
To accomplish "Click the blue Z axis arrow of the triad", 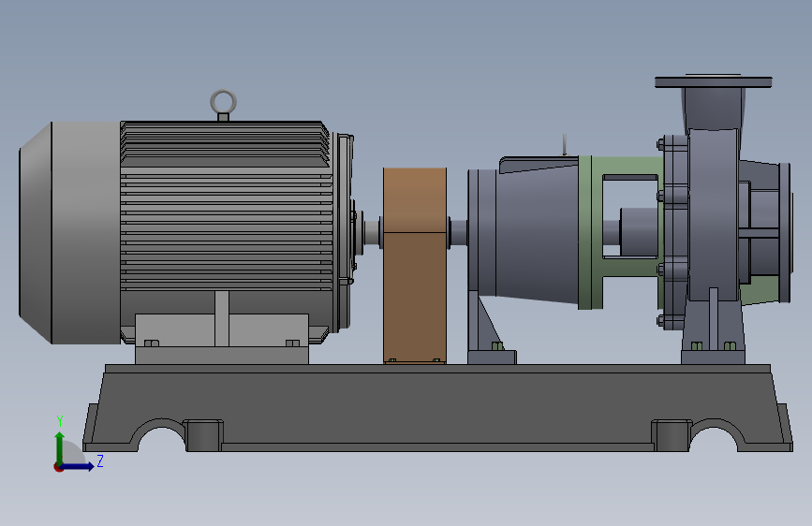I will click(x=79, y=466).
